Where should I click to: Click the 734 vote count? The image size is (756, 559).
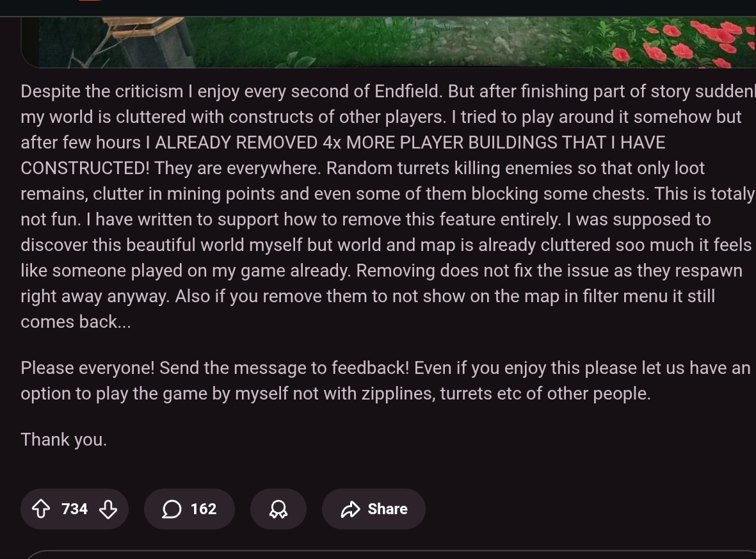click(75, 509)
